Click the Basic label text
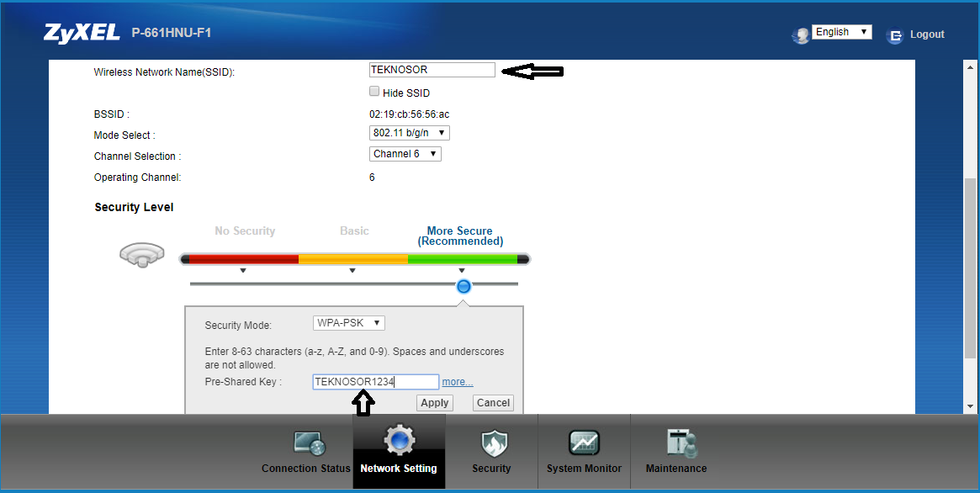The width and height of the screenshot is (980, 493). [x=354, y=231]
